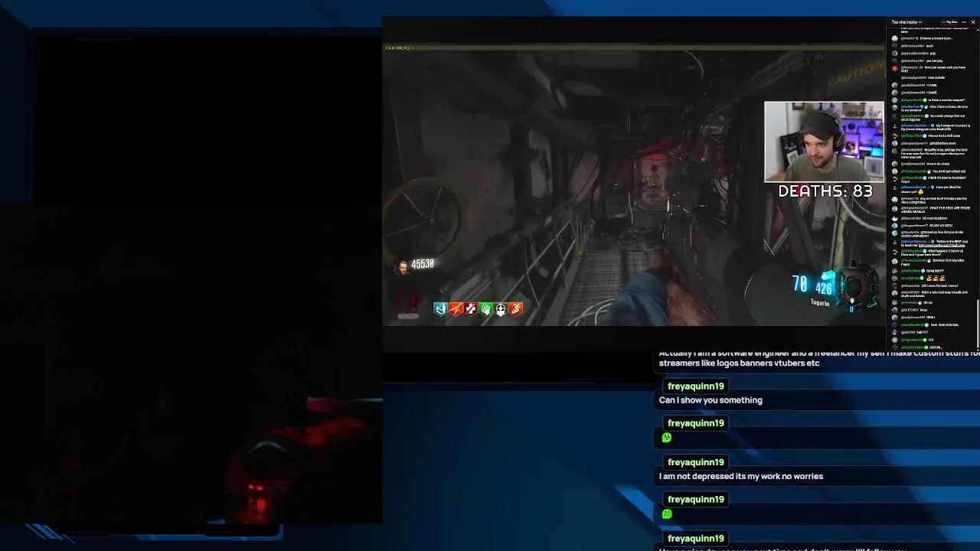The height and width of the screenshot is (551, 980).
Task: Click "Can I show you something" message
Action: [x=710, y=400]
